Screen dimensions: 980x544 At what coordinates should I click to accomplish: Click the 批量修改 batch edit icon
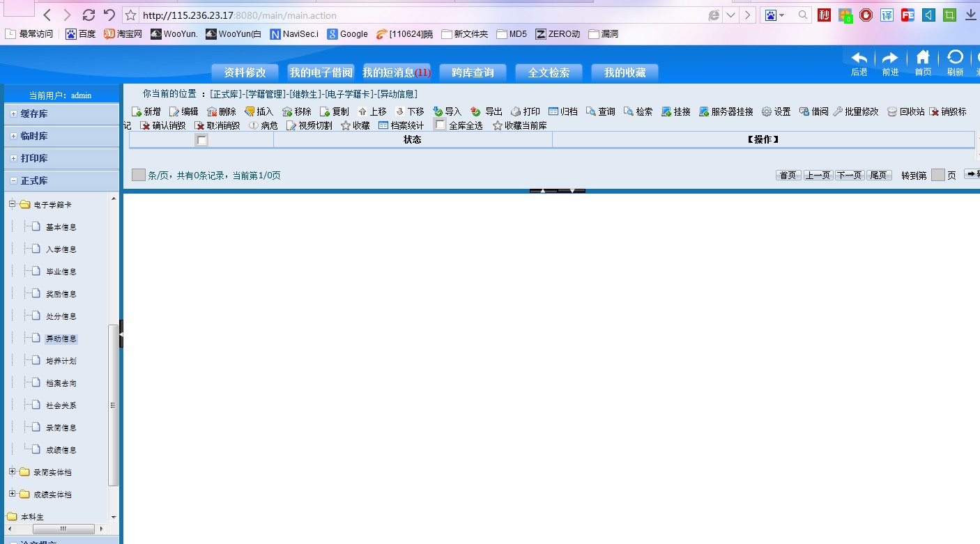pyautogui.click(x=839, y=111)
